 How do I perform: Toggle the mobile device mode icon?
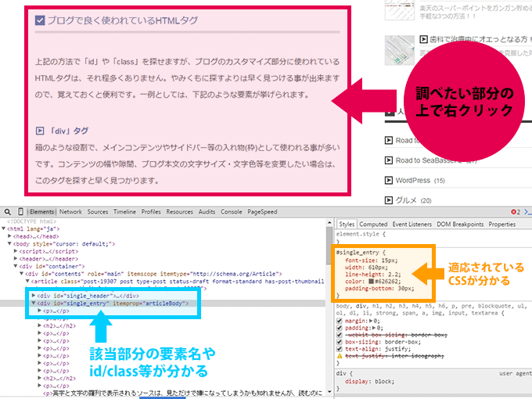(x=20, y=212)
